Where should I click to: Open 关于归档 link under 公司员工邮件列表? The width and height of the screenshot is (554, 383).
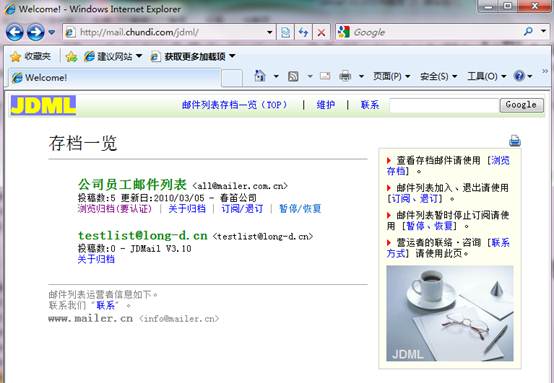tap(187, 208)
